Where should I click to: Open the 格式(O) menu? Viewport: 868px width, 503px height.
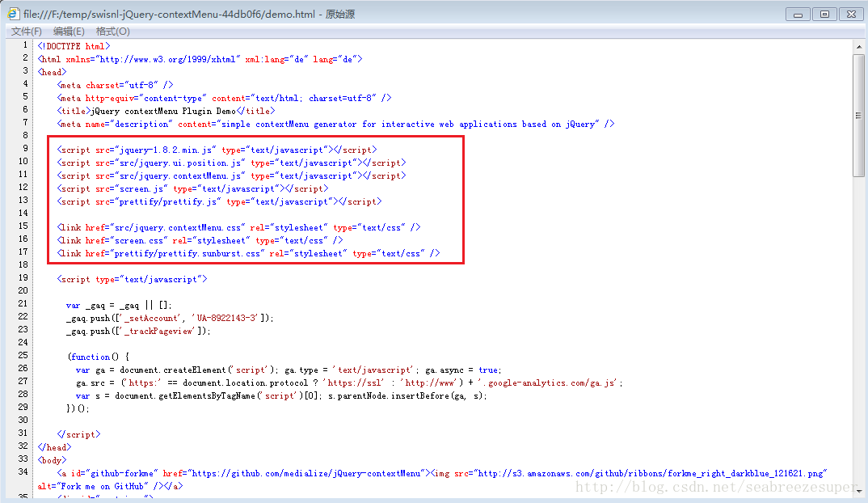113,32
